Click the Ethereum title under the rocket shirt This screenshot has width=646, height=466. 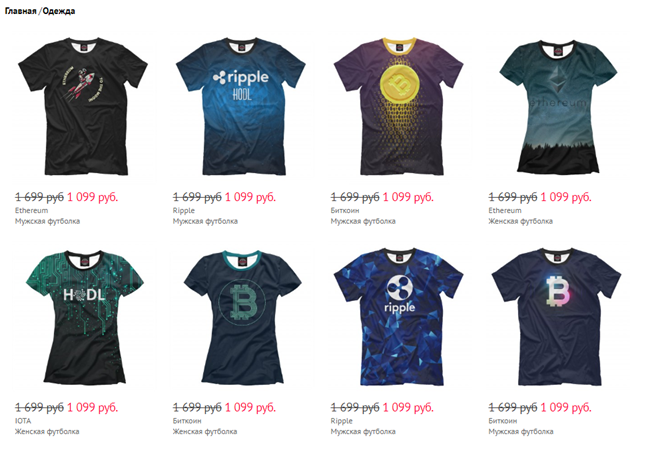click(32, 211)
